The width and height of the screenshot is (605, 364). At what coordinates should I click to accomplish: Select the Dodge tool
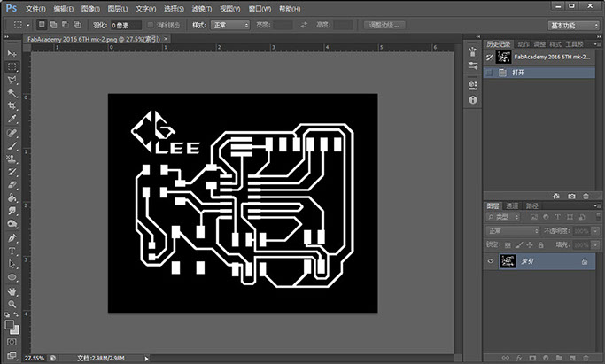tap(12, 224)
